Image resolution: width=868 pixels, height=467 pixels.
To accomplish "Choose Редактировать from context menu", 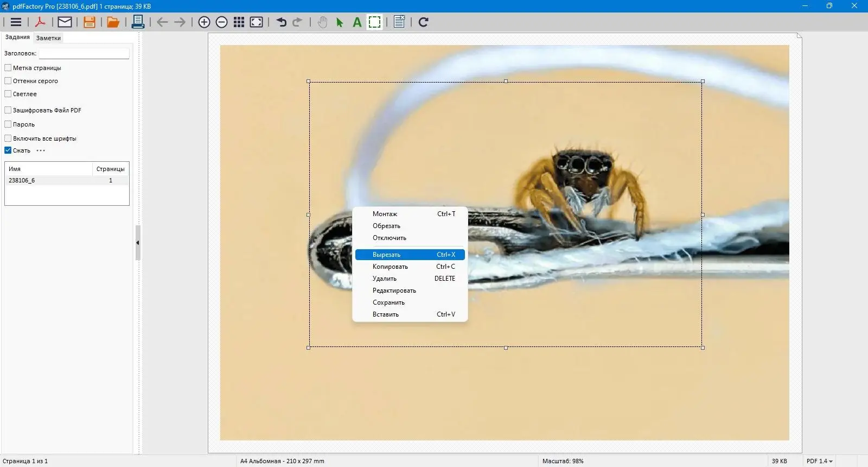I will 410,291.
